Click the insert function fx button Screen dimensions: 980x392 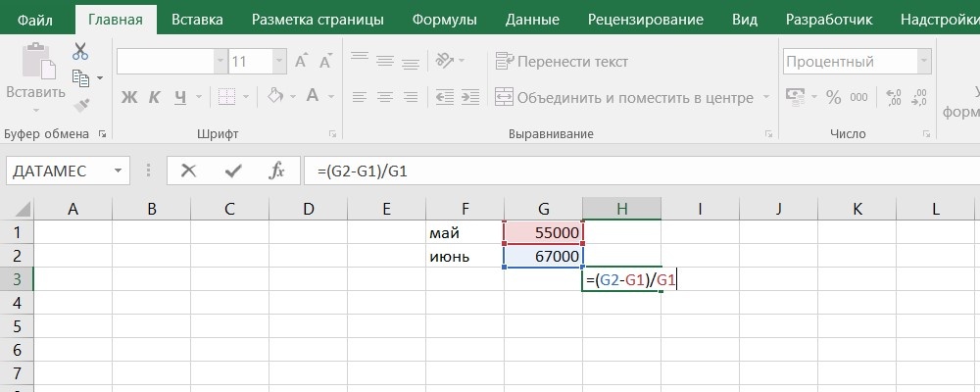[277, 171]
